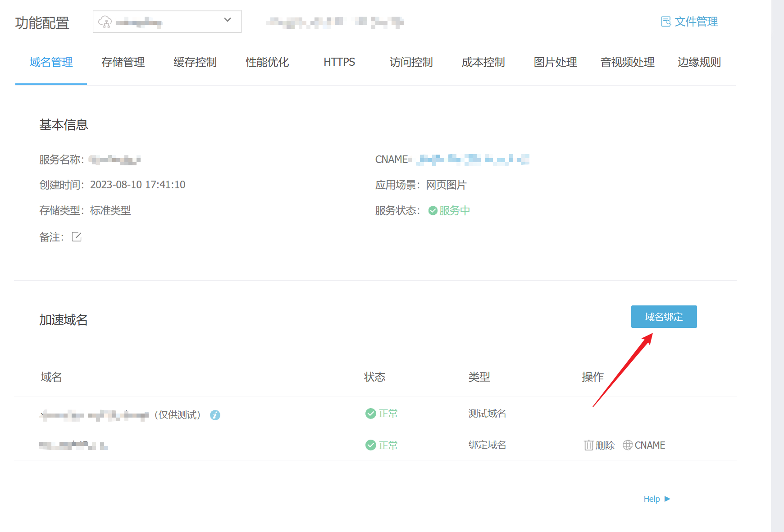Switch to 缓存控制 tab
This screenshot has height=532, width=784.
(x=195, y=62)
